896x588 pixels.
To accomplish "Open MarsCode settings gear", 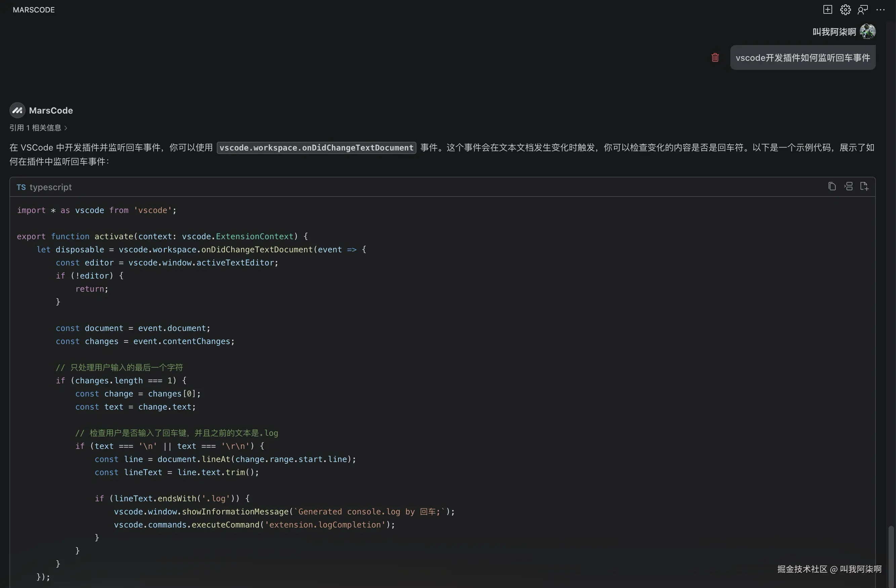I will point(845,9).
